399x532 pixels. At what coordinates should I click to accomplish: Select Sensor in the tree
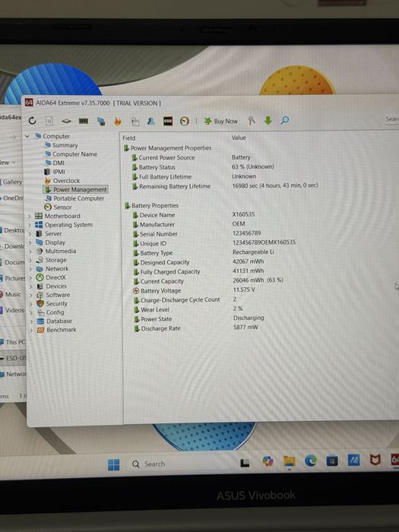[58, 207]
